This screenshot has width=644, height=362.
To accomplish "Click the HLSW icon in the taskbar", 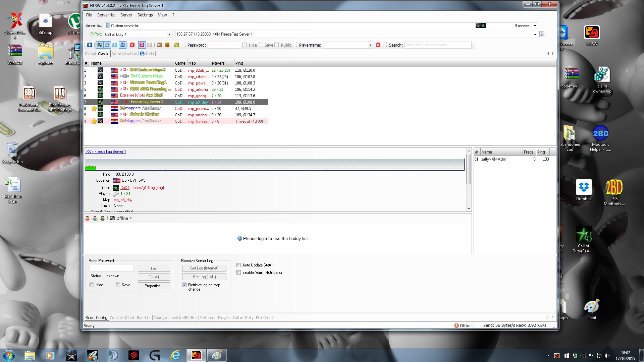I will [196, 355].
